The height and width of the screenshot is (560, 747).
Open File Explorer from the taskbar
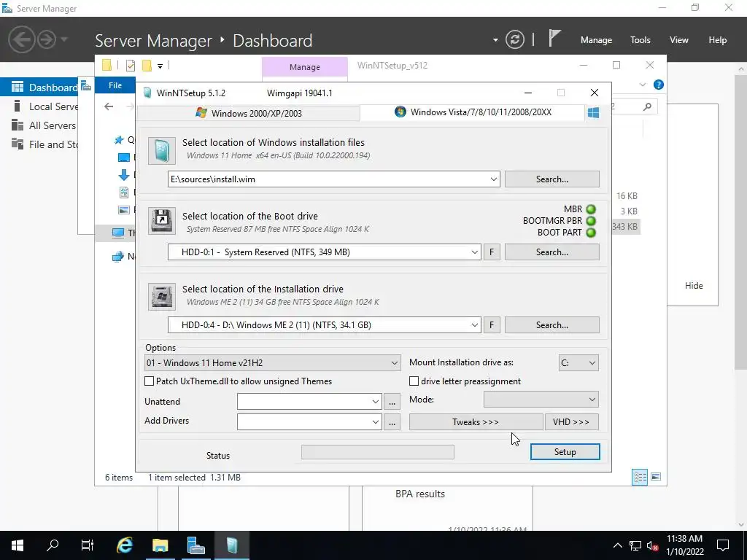(160, 545)
